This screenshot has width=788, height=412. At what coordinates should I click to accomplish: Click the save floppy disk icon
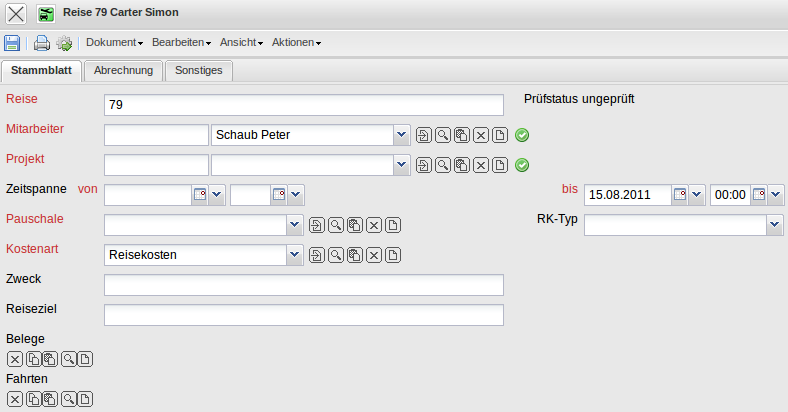(12, 43)
